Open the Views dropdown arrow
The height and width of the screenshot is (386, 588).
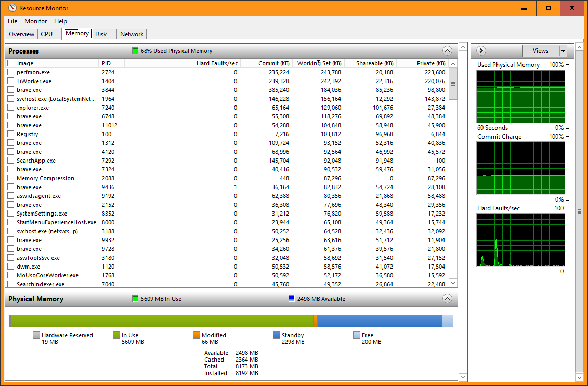click(563, 51)
